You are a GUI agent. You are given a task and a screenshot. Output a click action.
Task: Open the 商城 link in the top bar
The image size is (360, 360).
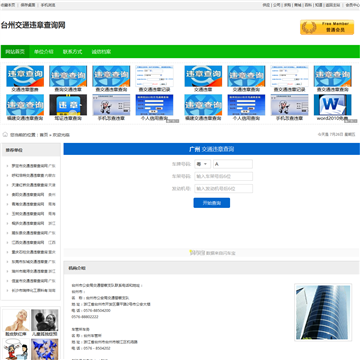298,5
